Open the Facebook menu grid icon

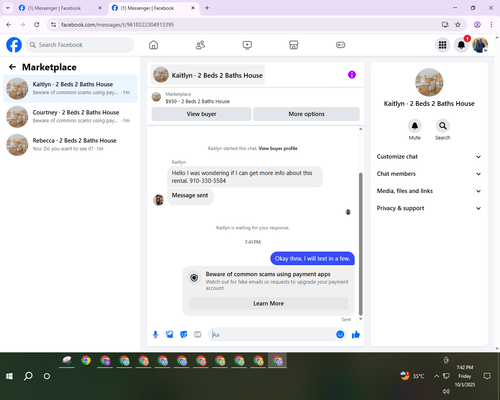[x=442, y=45]
